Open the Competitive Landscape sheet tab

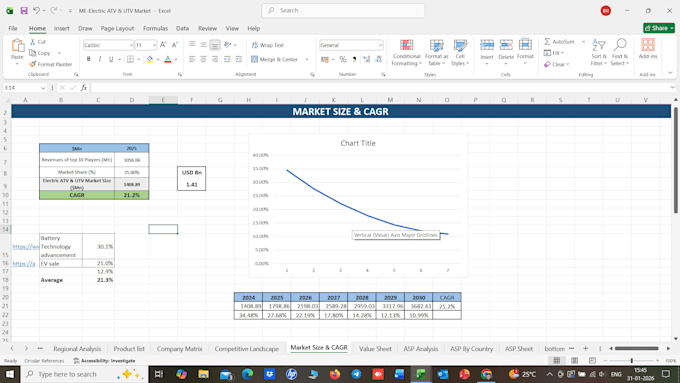point(246,348)
